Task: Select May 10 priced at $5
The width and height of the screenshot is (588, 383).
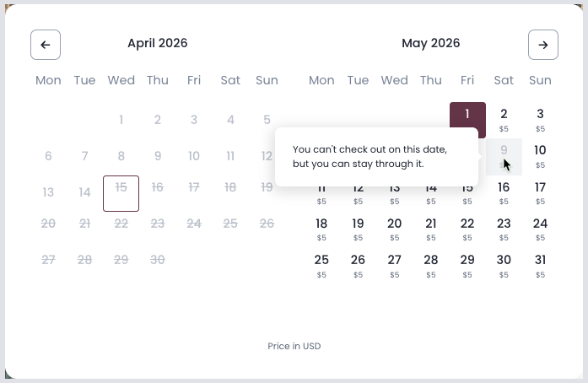Action: tap(540, 156)
